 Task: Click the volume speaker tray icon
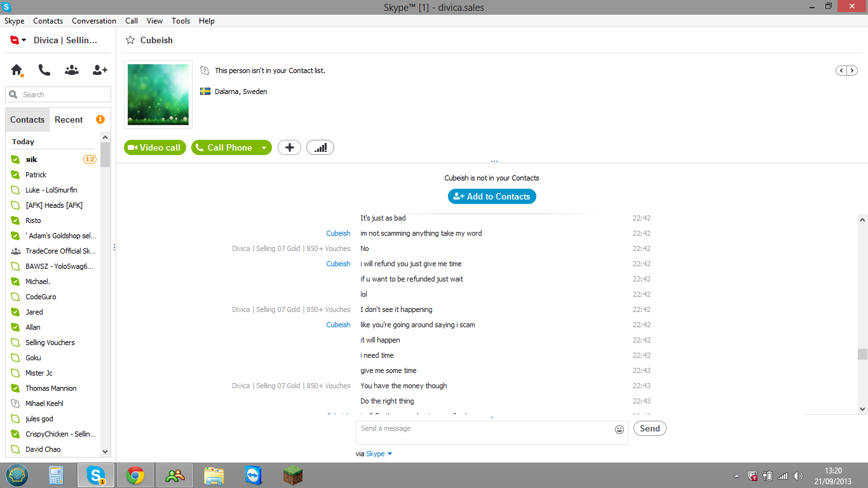pyautogui.click(x=798, y=476)
